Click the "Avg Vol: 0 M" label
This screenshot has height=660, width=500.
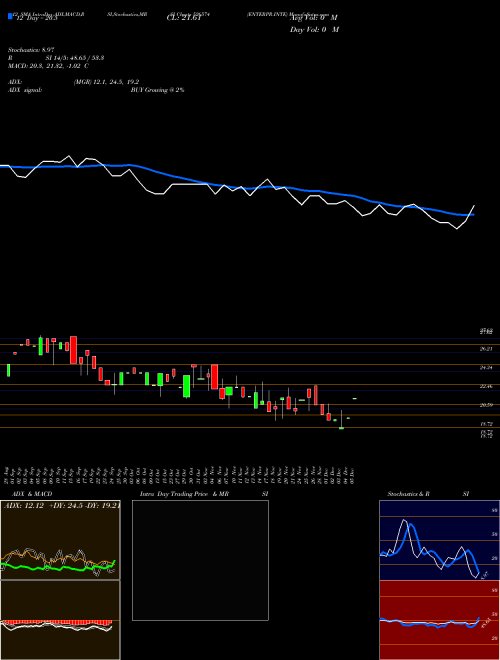click(x=313, y=17)
